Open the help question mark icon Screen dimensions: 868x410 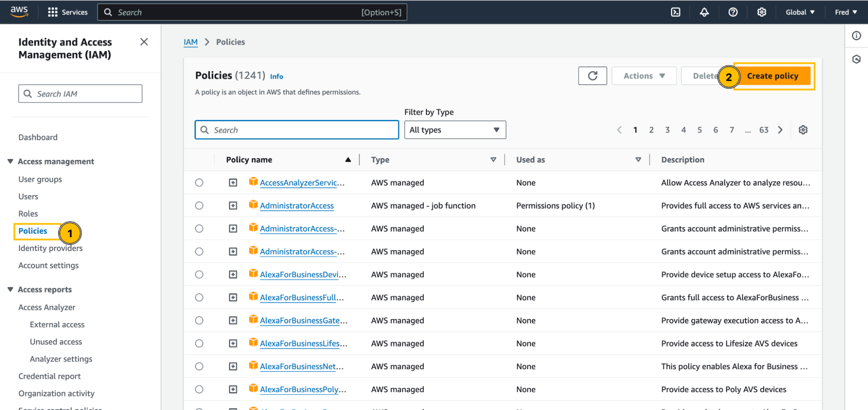coord(733,12)
